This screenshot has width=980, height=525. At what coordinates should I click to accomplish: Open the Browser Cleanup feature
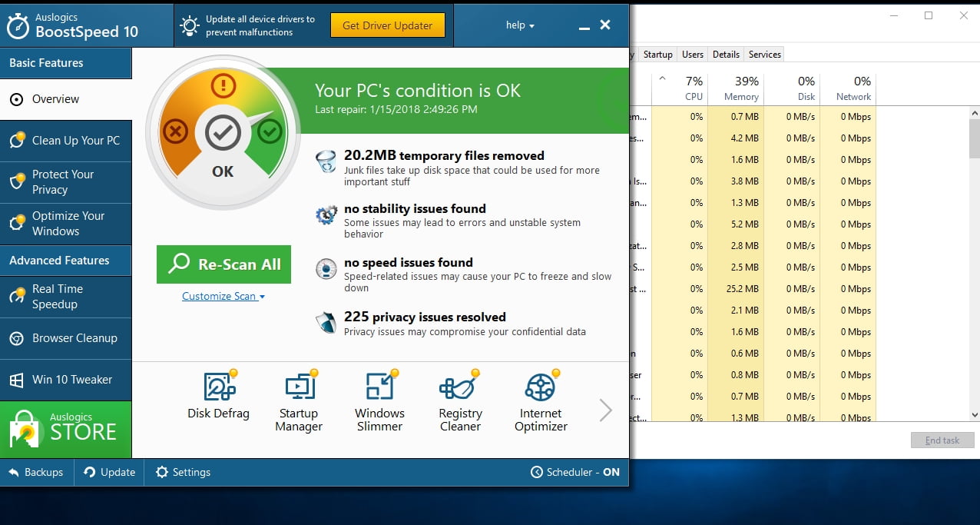tap(74, 338)
